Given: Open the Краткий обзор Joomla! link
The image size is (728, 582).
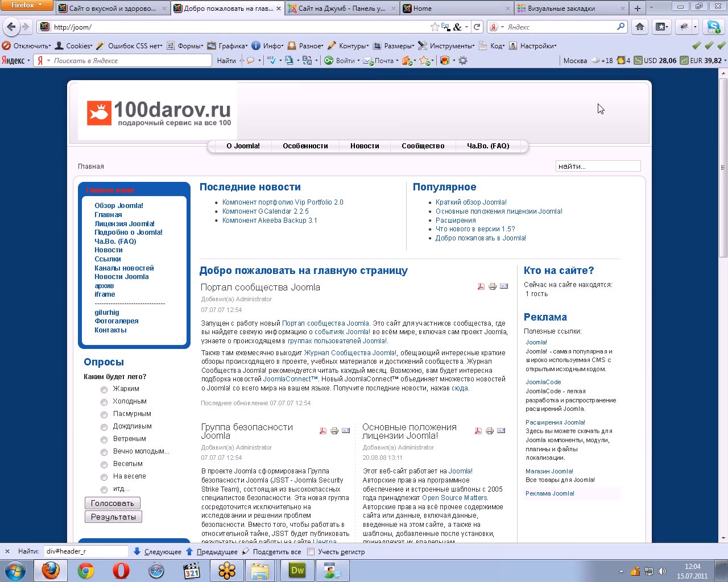Looking at the screenshot, I should (471, 202).
